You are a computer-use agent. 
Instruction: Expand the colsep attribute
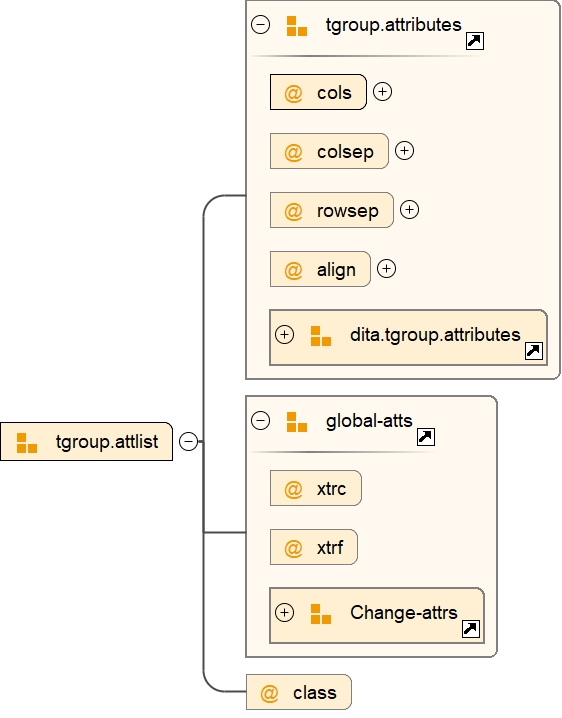click(404, 151)
